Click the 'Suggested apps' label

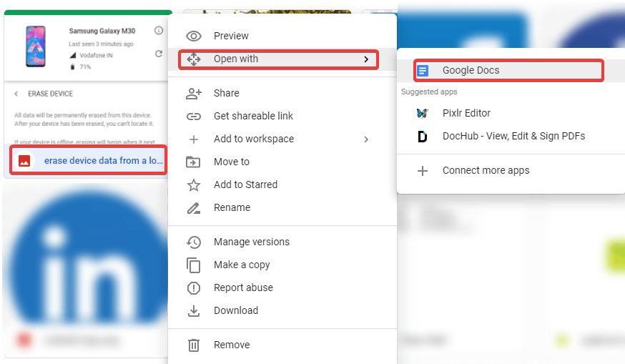click(429, 92)
